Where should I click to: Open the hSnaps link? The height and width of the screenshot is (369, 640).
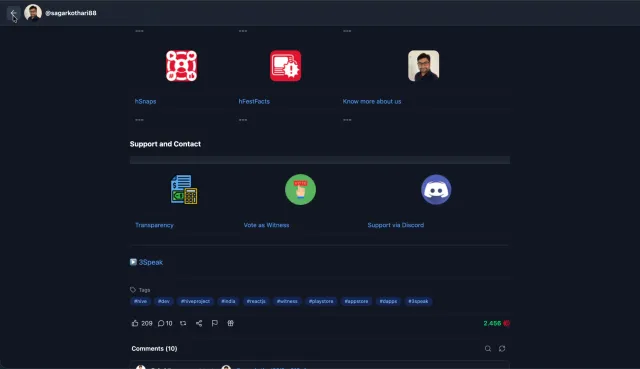[145, 101]
